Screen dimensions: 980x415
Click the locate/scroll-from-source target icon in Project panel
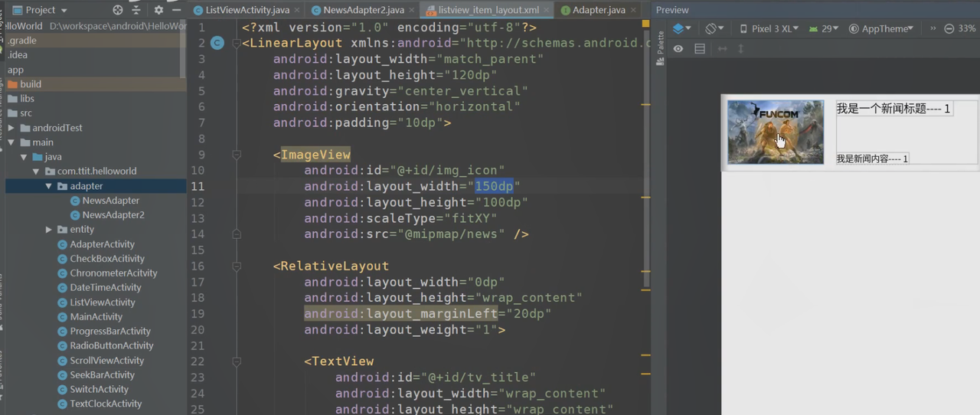118,10
